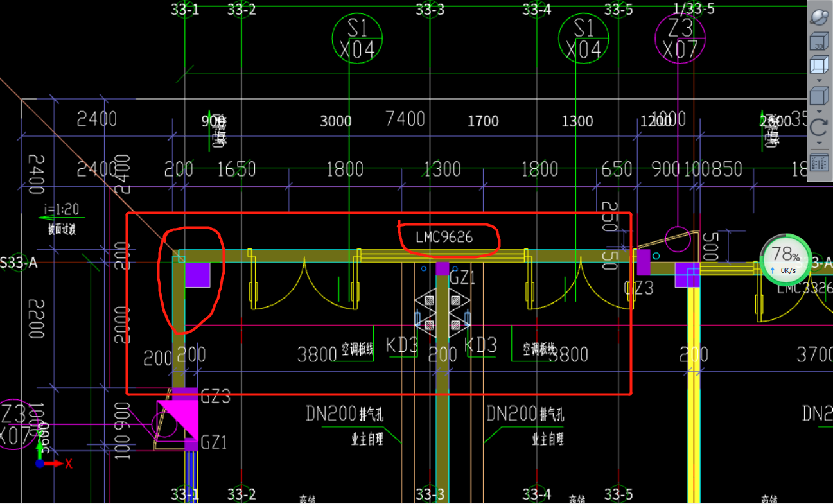Open the checklist display settings icon
This screenshot has width=833, height=504.
pos(818,162)
